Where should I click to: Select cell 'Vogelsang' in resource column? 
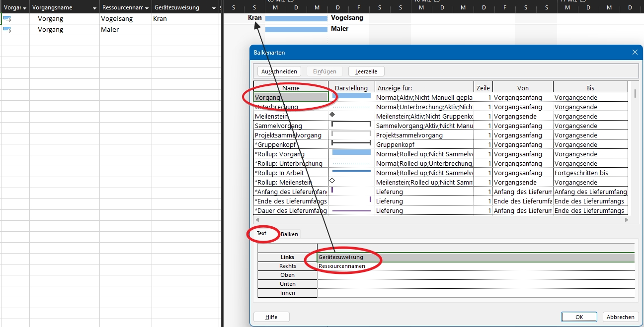tap(126, 18)
